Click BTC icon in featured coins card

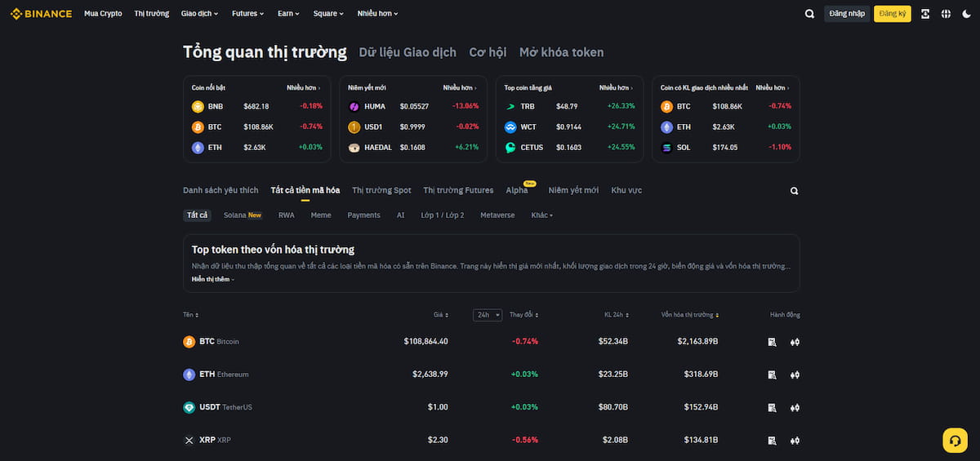198,127
